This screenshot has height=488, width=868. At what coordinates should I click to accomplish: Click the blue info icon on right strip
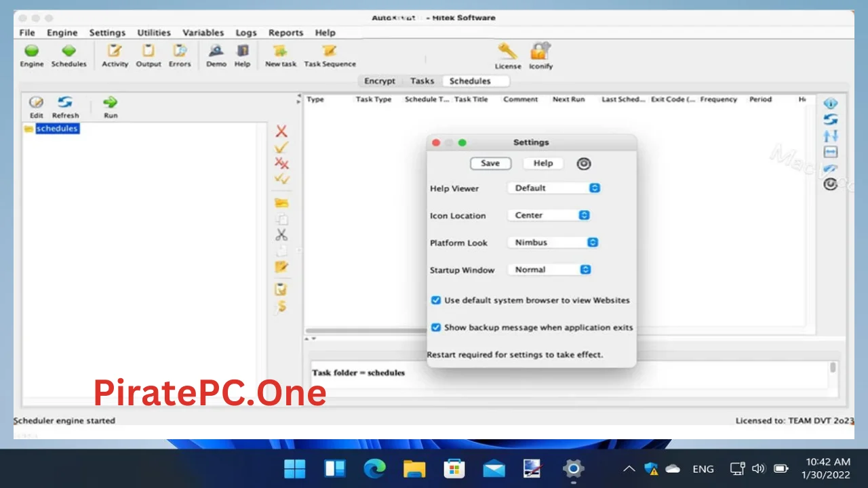tap(830, 103)
